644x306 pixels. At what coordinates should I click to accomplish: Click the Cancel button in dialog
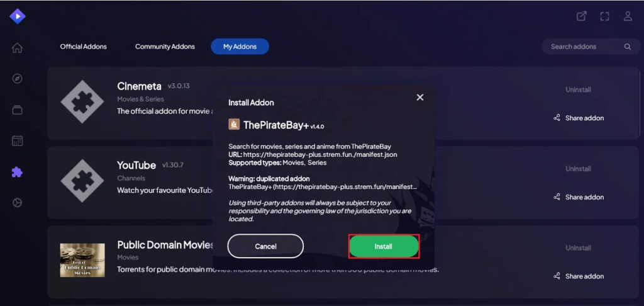pyautogui.click(x=265, y=246)
